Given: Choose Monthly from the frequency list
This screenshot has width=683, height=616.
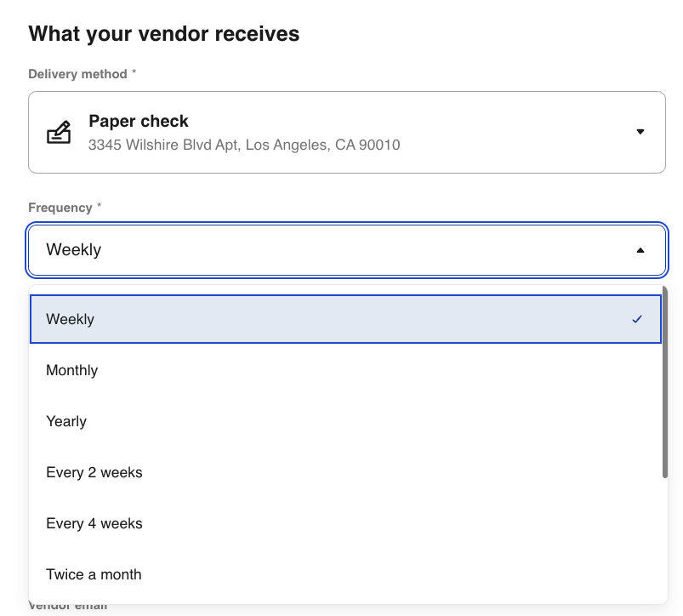Looking at the screenshot, I should pos(72,370).
